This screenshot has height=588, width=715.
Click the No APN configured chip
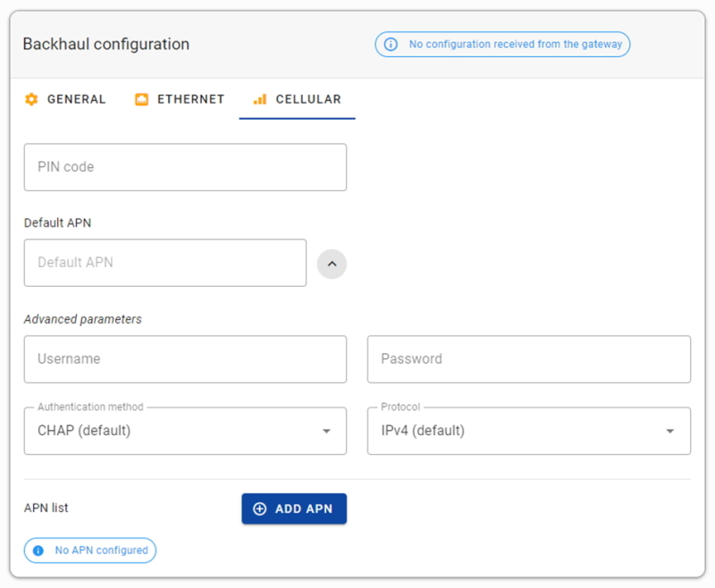click(89, 550)
